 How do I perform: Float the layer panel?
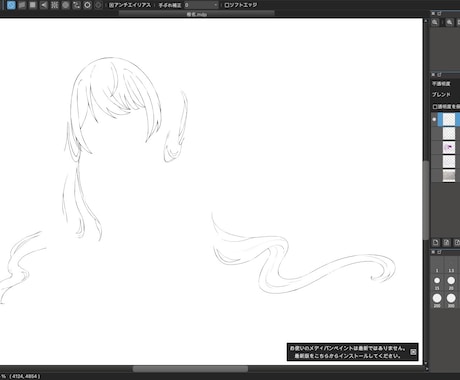(439, 74)
